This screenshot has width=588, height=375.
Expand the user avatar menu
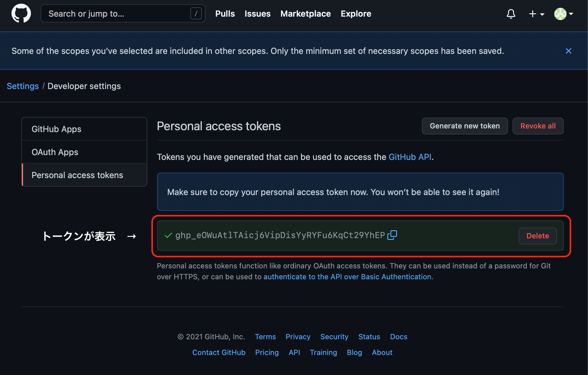pyautogui.click(x=563, y=14)
